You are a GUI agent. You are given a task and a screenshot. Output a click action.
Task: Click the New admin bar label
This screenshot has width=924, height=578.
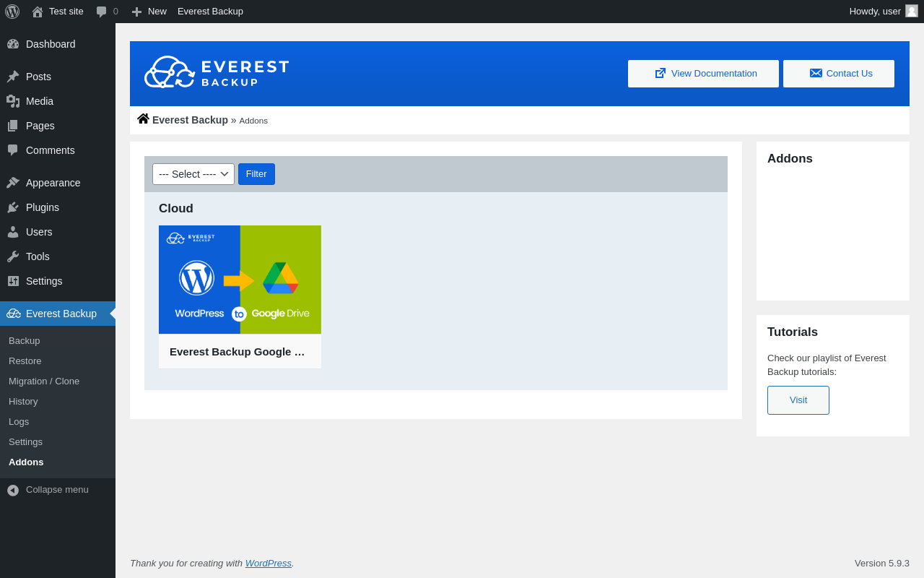coord(157,12)
